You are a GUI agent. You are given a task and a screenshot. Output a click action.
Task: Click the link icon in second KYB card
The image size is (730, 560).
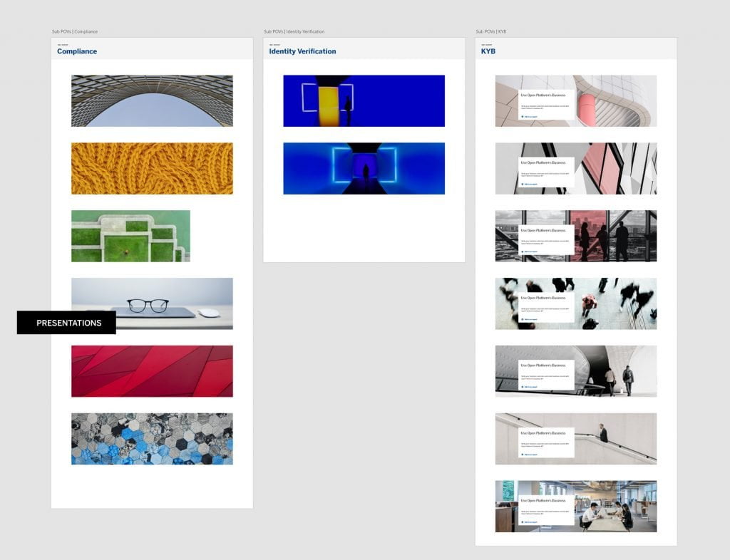[522, 184]
